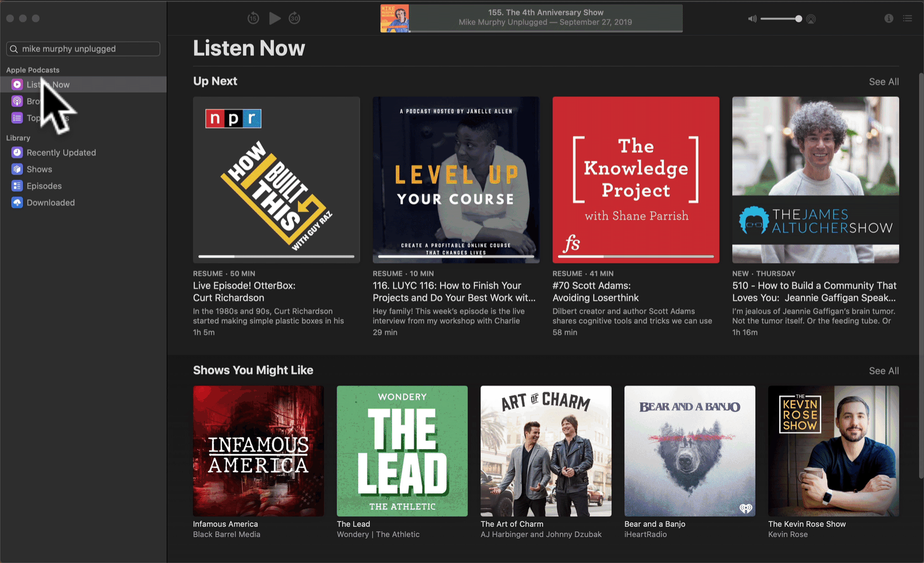Select the Top Charts sidebar icon
Screen dimensions: 924x563
click(17, 118)
